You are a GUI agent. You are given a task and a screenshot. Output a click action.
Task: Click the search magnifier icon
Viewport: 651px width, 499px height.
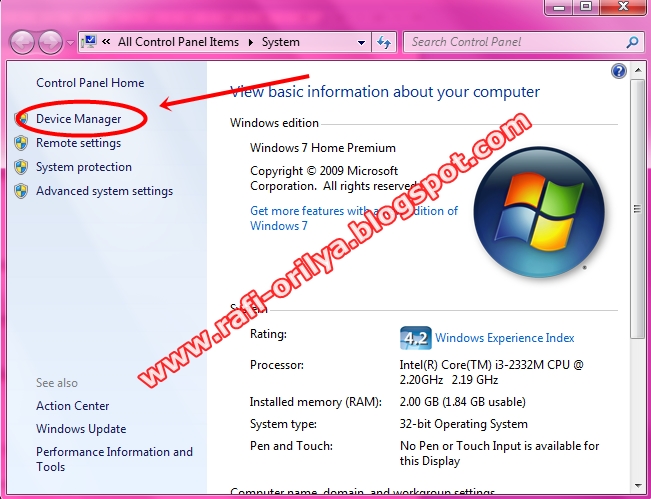[632, 42]
